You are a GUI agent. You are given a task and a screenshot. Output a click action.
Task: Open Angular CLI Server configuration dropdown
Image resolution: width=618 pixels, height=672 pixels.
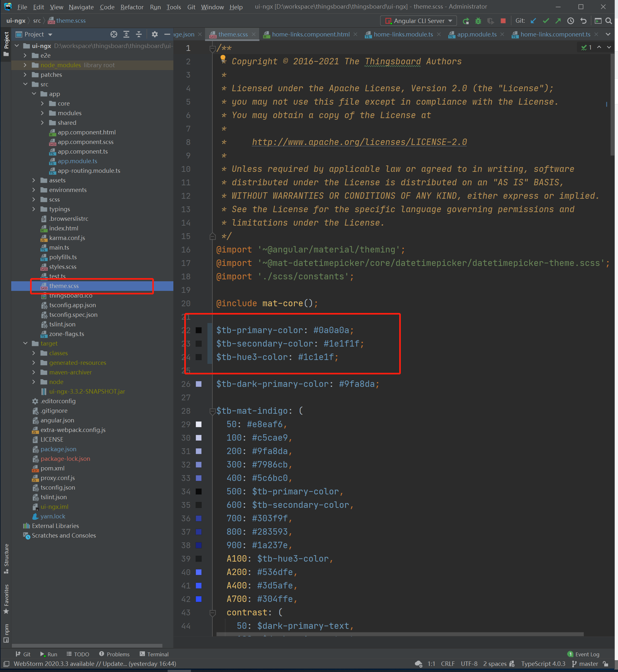pyautogui.click(x=419, y=21)
